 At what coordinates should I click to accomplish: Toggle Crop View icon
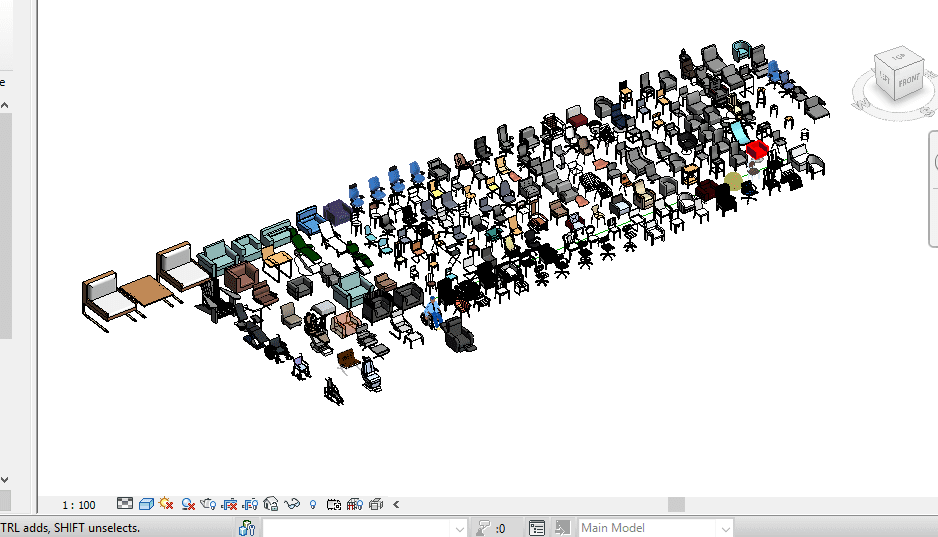(x=229, y=504)
